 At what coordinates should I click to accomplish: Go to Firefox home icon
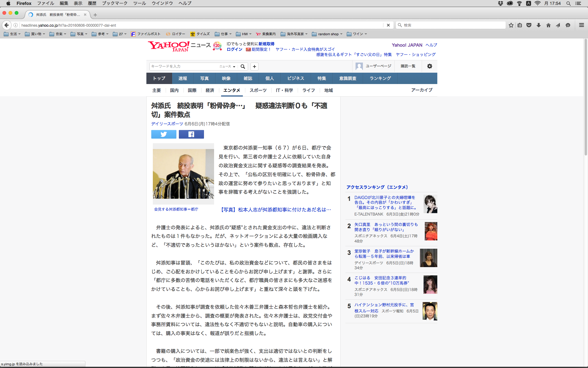tap(548, 25)
